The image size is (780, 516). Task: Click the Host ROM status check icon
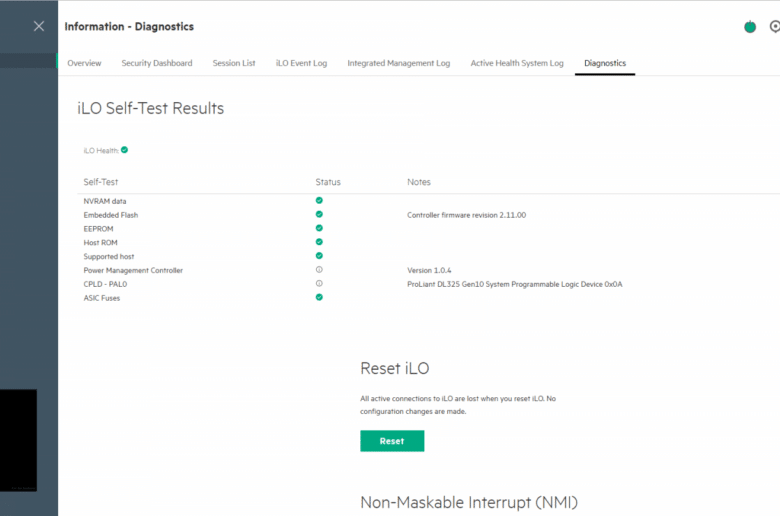(319, 242)
